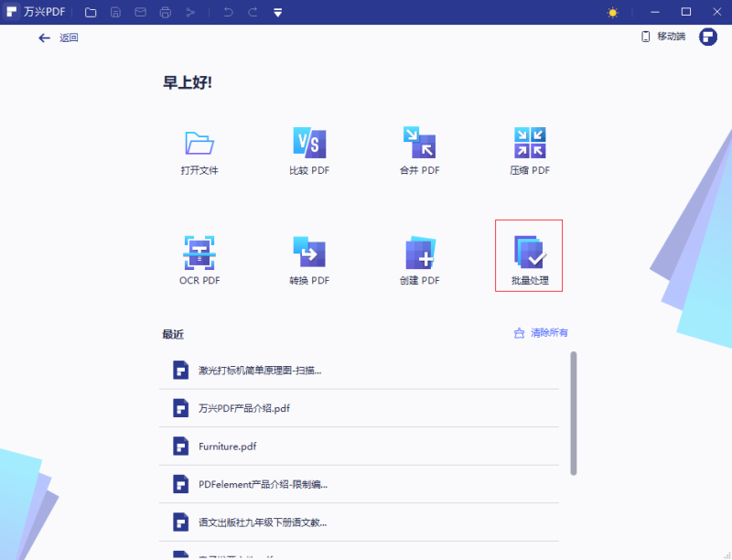
Task: Click the undo arrow in the toolbar
Action: point(227,12)
